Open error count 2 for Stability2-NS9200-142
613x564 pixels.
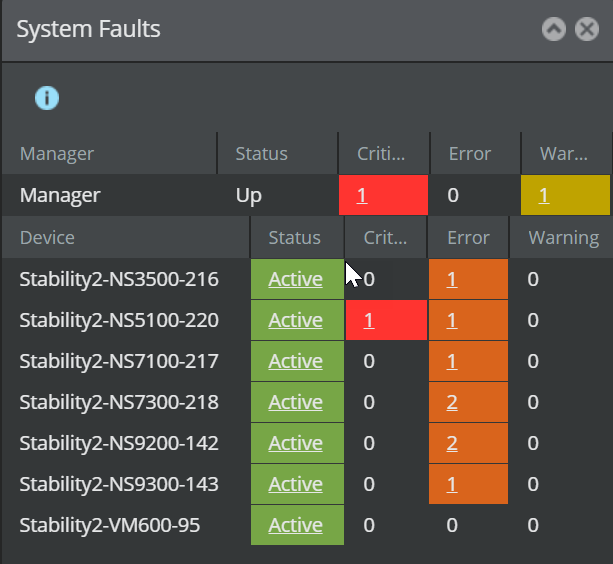[x=452, y=443]
